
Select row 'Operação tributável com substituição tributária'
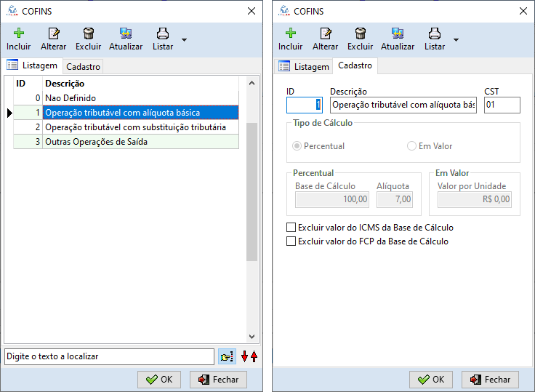point(126,127)
